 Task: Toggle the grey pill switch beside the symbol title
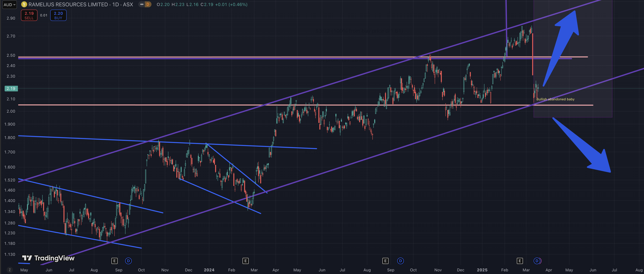click(142, 4)
